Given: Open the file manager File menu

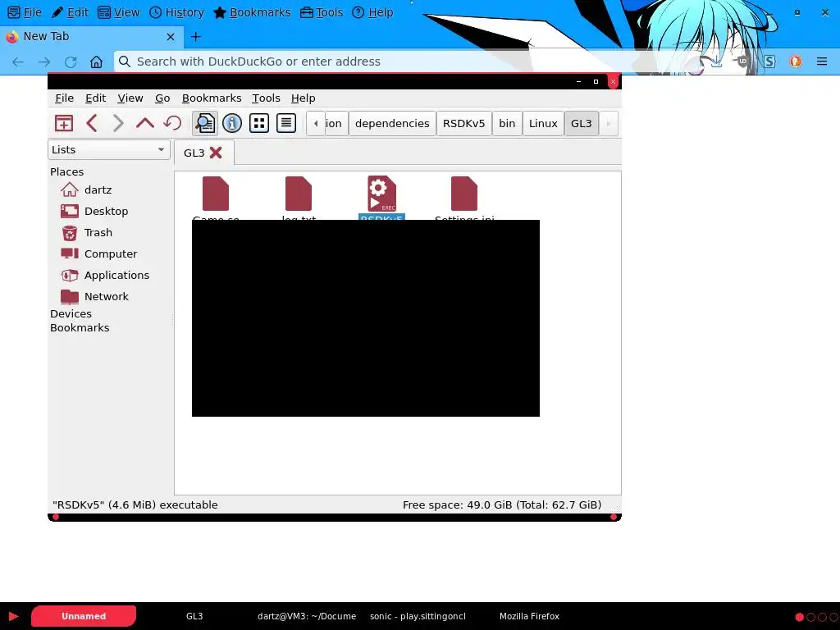Looking at the screenshot, I should pos(64,98).
